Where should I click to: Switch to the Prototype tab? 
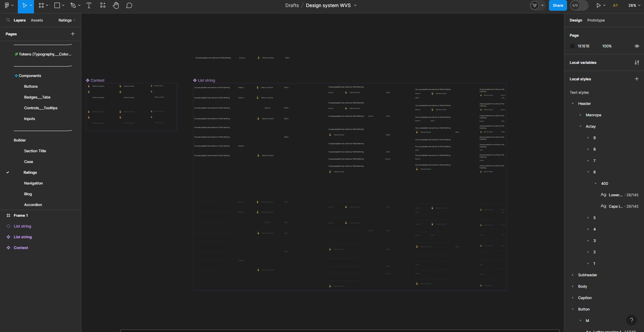tap(596, 20)
